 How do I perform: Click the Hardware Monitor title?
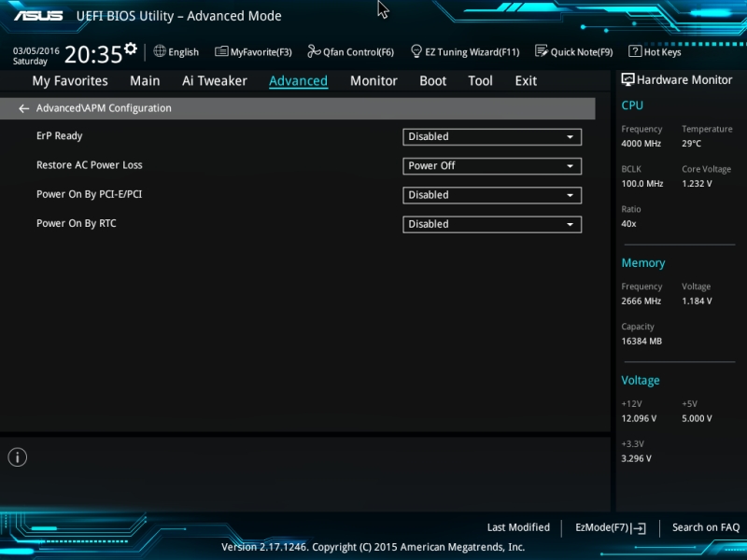click(684, 80)
